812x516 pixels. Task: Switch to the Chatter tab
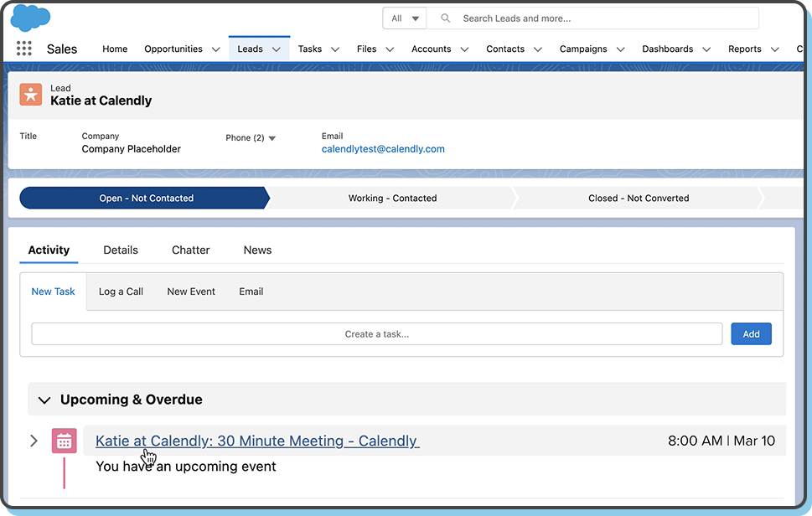(190, 250)
